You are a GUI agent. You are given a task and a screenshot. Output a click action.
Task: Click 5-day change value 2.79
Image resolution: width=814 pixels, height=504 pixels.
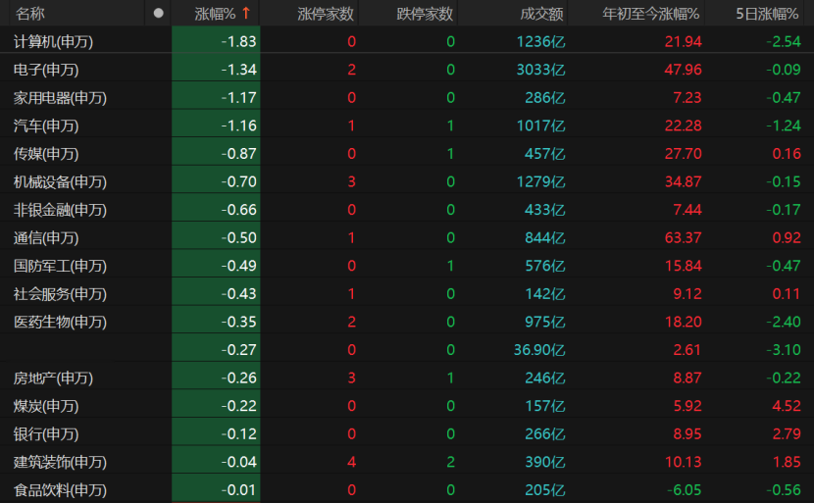click(x=787, y=434)
